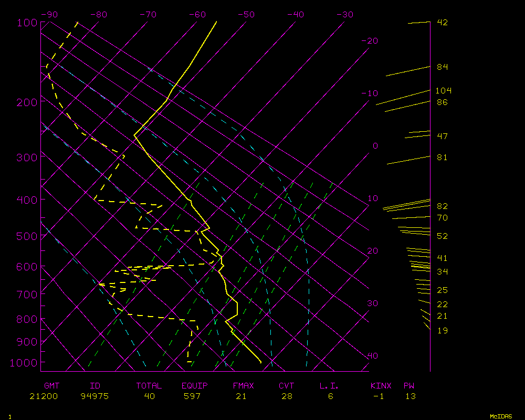Click the KINX value -1
Screen dimensions: 525x420
378,396
